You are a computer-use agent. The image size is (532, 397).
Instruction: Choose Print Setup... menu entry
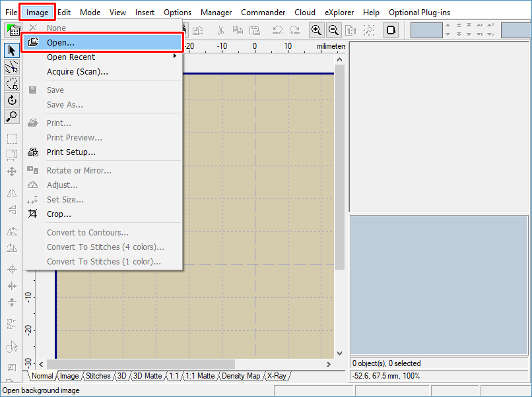click(x=102, y=152)
